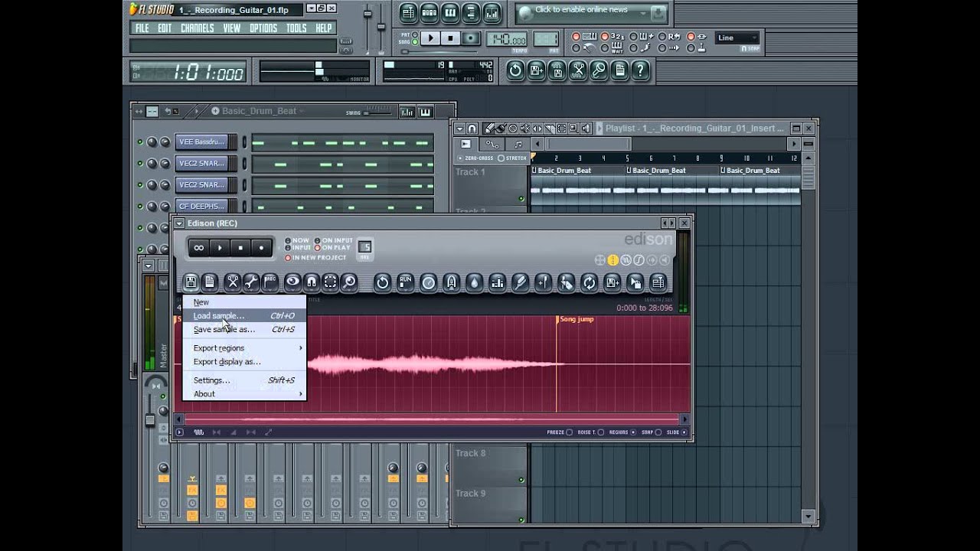The width and height of the screenshot is (980, 551).
Task: Select Edison's ON INPUT recording option
Action: click(334, 240)
